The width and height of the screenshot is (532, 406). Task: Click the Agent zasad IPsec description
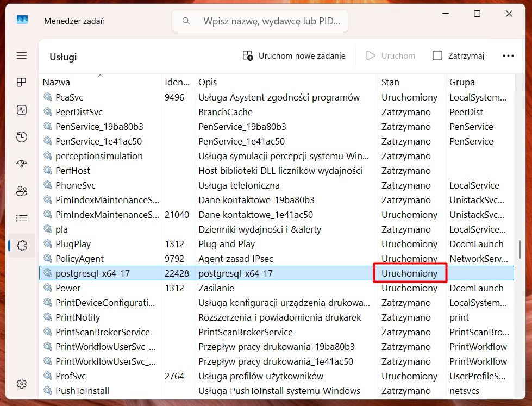pos(236,258)
